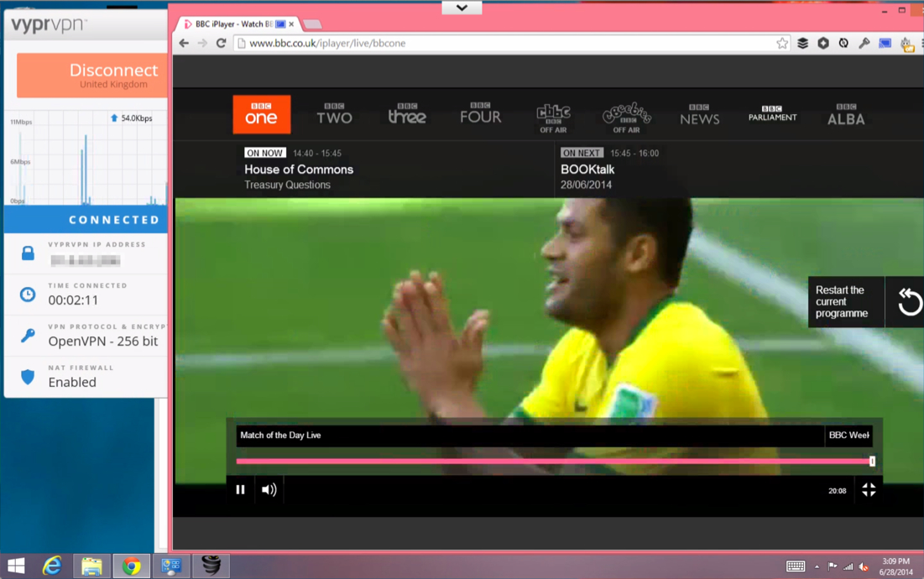The width and height of the screenshot is (924, 579).
Task: Click the ON NOW label
Action: 264,153
